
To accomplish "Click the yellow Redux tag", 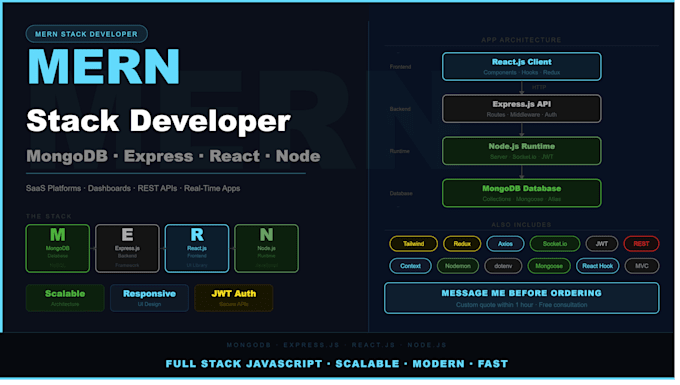I will (x=462, y=244).
